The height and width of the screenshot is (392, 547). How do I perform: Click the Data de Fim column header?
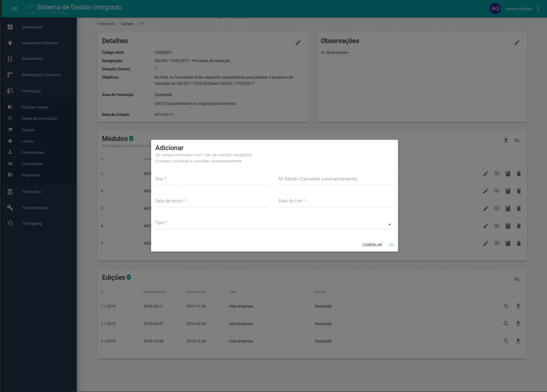click(x=196, y=292)
